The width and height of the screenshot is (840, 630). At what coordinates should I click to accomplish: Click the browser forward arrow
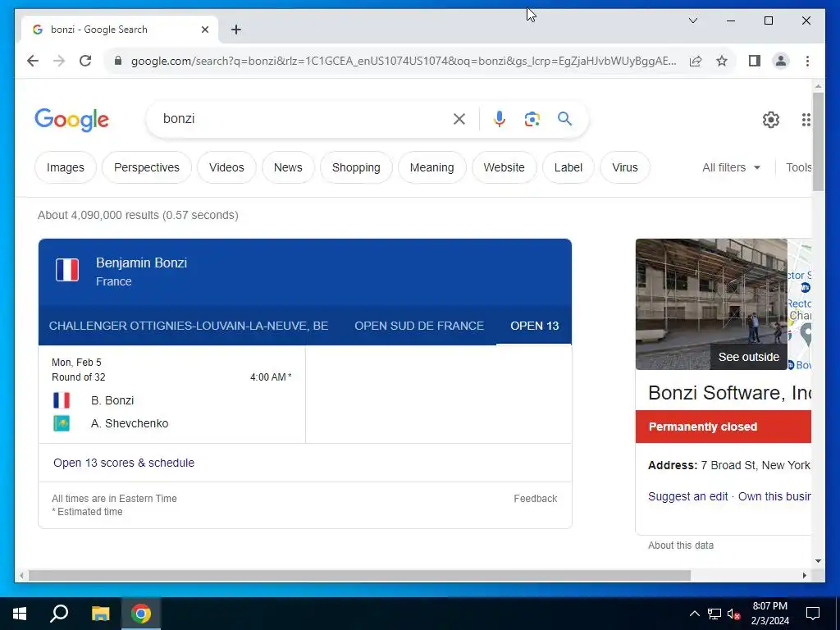[x=59, y=61]
